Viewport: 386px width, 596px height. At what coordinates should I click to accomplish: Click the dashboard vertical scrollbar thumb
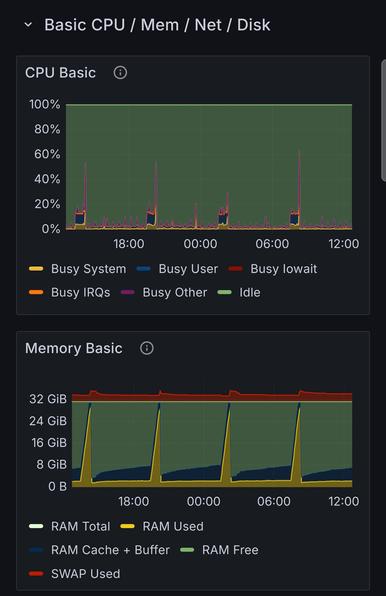[383, 119]
